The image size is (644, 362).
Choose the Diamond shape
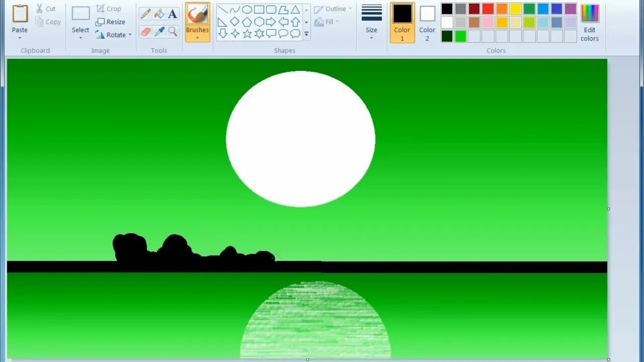coord(234,22)
